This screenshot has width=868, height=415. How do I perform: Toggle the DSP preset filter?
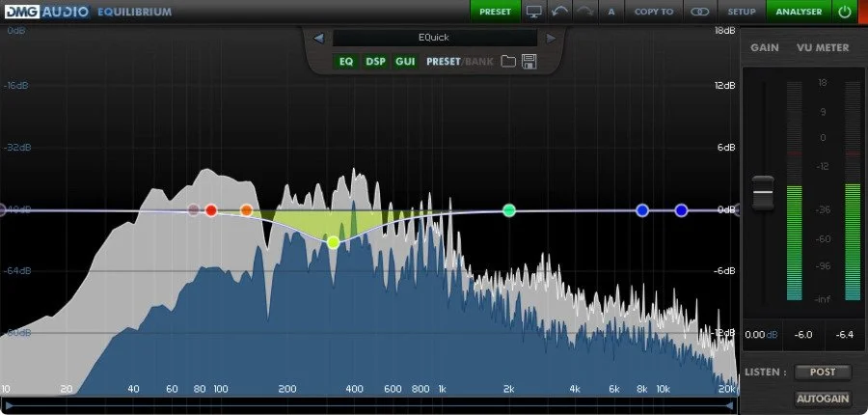coord(375,62)
